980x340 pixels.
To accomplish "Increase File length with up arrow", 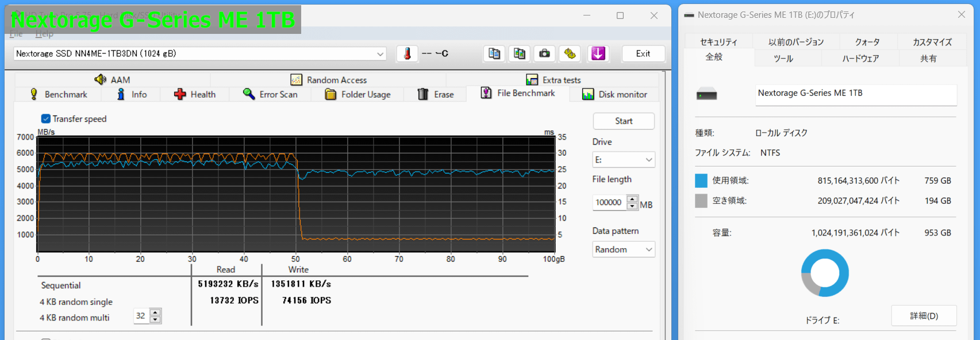I will pos(632,199).
